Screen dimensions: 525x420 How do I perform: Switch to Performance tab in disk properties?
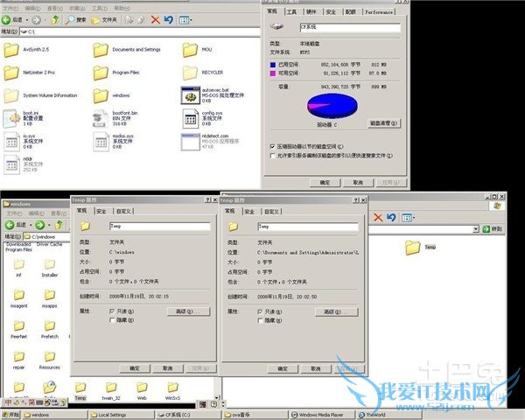pyautogui.click(x=379, y=12)
